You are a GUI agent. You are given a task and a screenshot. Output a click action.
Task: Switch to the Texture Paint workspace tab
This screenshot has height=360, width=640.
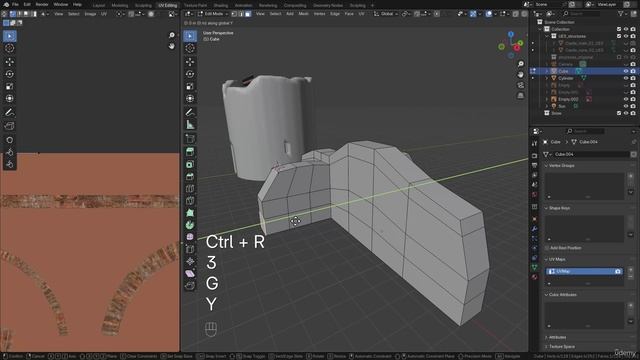(195, 5)
